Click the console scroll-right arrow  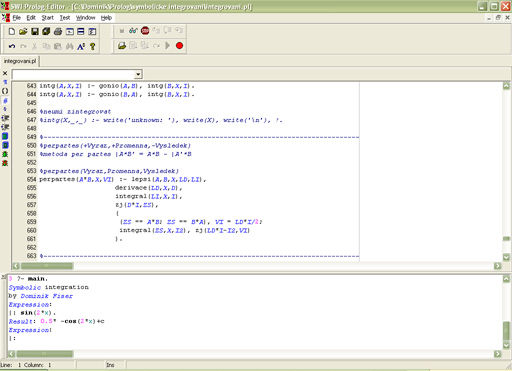pos(498,354)
